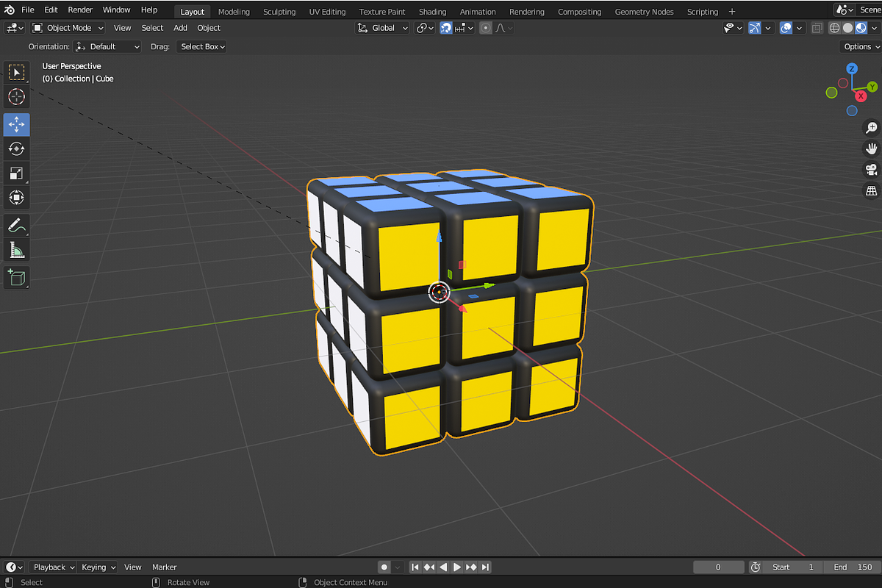Click the current frame field
The width and height of the screenshot is (882, 588).
[718, 567]
